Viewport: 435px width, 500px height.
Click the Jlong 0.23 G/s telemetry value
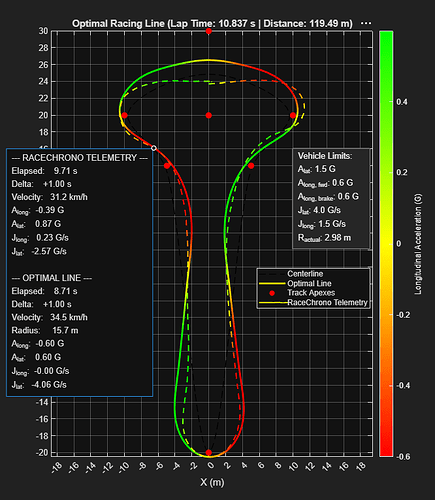[40, 238]
